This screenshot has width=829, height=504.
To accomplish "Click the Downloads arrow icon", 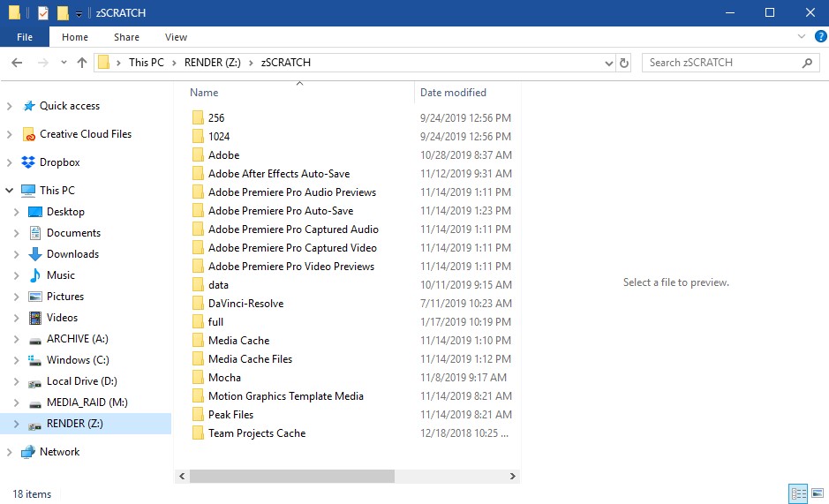I will [x=35, y=254].
